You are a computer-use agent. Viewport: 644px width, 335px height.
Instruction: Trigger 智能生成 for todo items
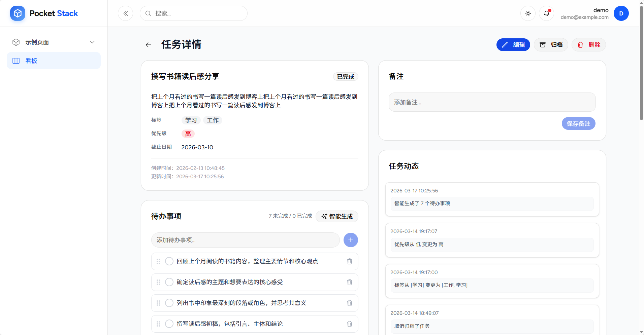click(x=336, y=216)
